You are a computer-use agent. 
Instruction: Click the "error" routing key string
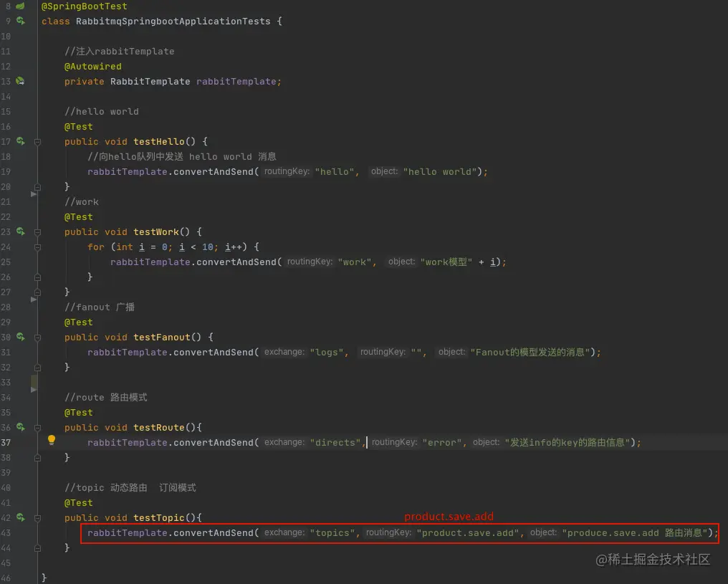coord(442,442)
